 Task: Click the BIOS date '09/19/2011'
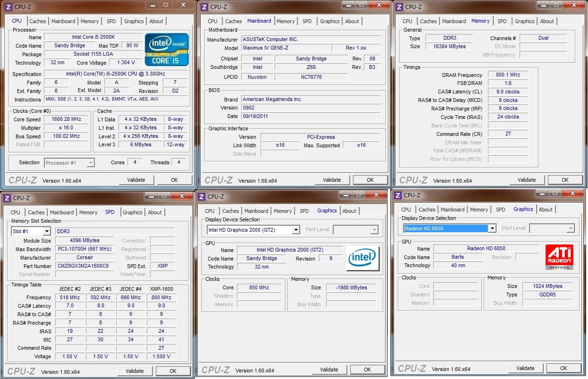(311, 117)
